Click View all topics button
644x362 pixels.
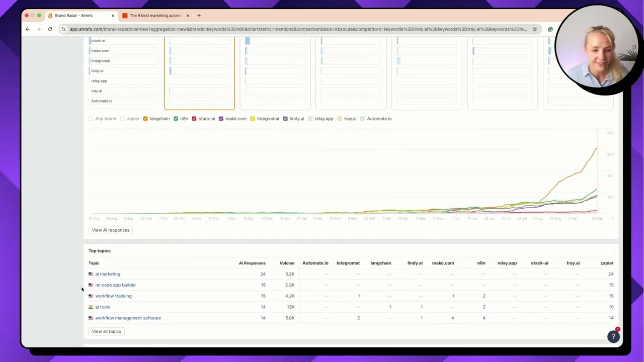(x=106, y=331)
